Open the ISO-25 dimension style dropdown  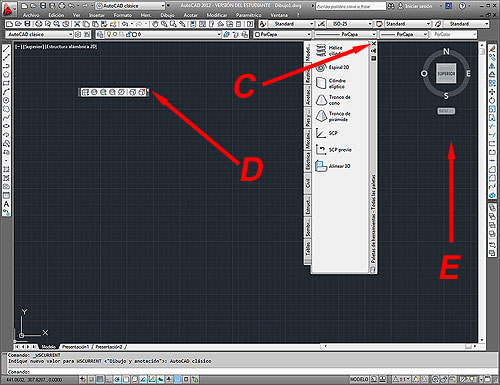349,24
